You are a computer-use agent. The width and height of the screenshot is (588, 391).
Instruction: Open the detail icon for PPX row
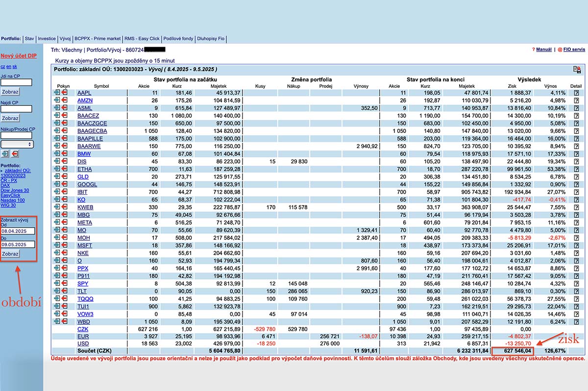[x=577, y=268]
